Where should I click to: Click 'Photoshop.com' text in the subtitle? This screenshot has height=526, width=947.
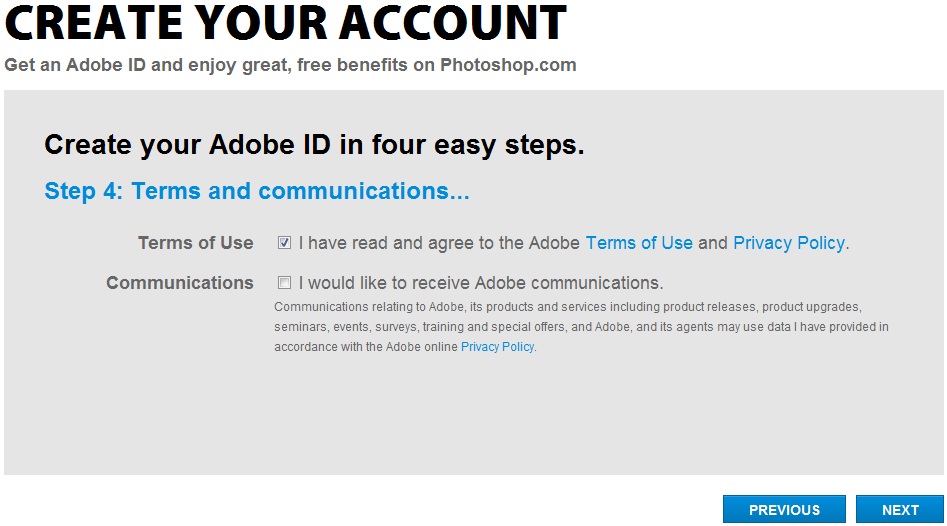coord(508,65)
